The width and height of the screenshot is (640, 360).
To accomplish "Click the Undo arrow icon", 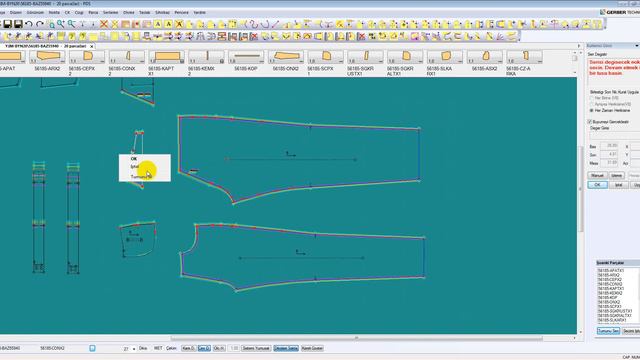I will coord(29,24).
